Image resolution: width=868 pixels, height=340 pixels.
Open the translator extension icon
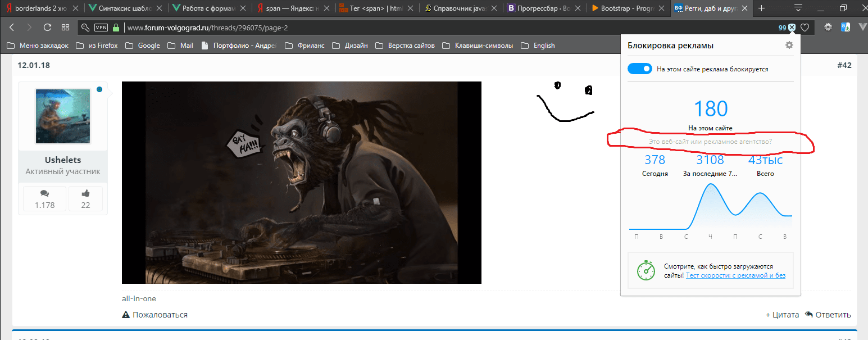point(844,27)
